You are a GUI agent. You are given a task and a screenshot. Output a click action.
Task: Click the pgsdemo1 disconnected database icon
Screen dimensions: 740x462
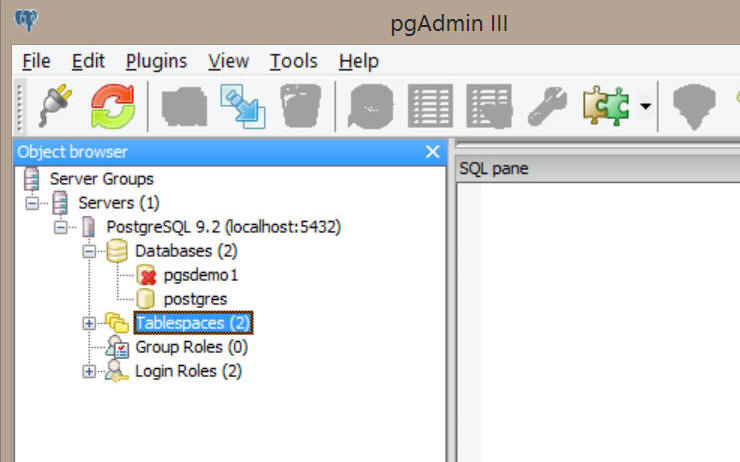[x=146, y=275]
